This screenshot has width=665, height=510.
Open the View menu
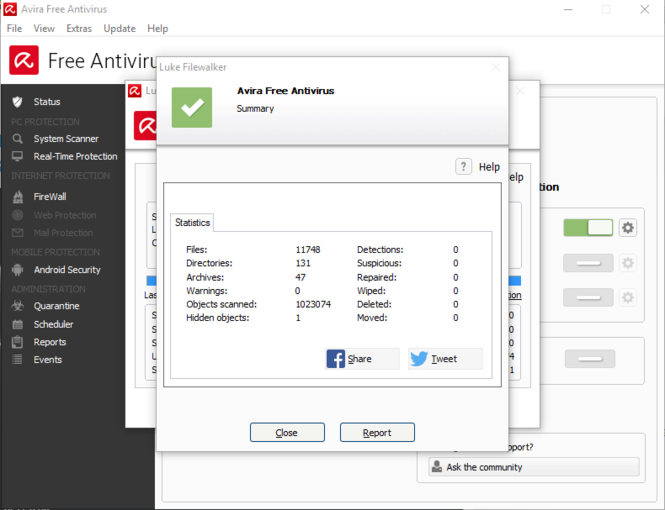(x=44, y=28)
